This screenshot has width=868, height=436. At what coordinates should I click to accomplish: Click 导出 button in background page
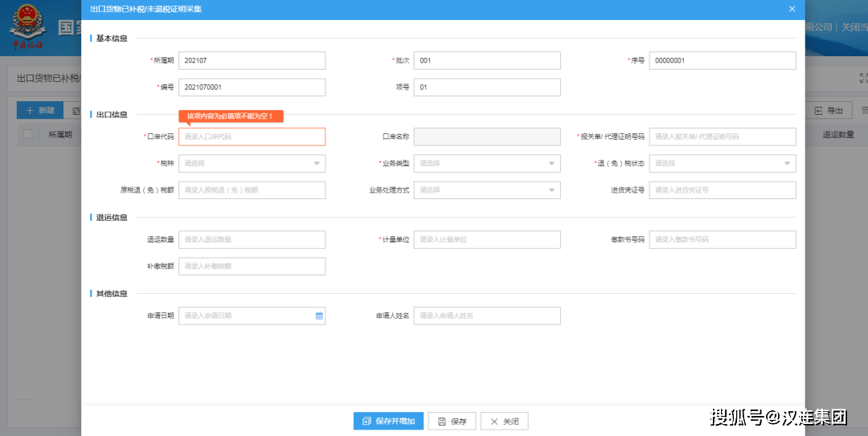[828, 111]
